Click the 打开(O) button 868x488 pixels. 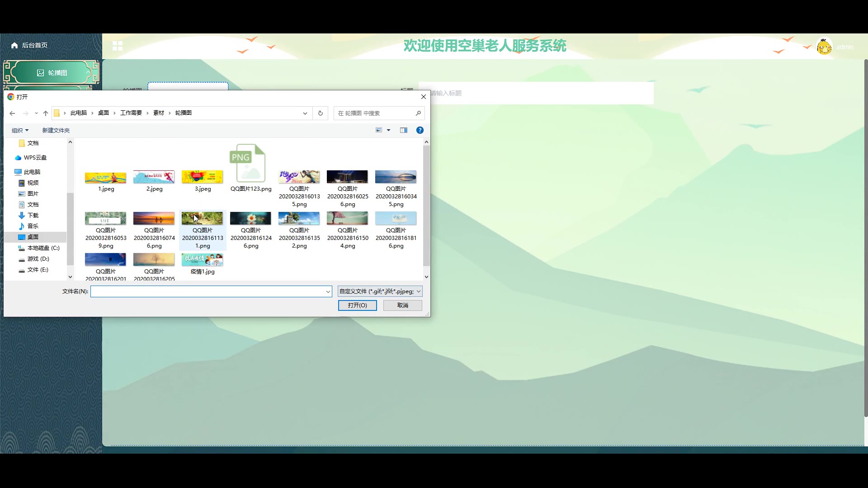point(357,305)
